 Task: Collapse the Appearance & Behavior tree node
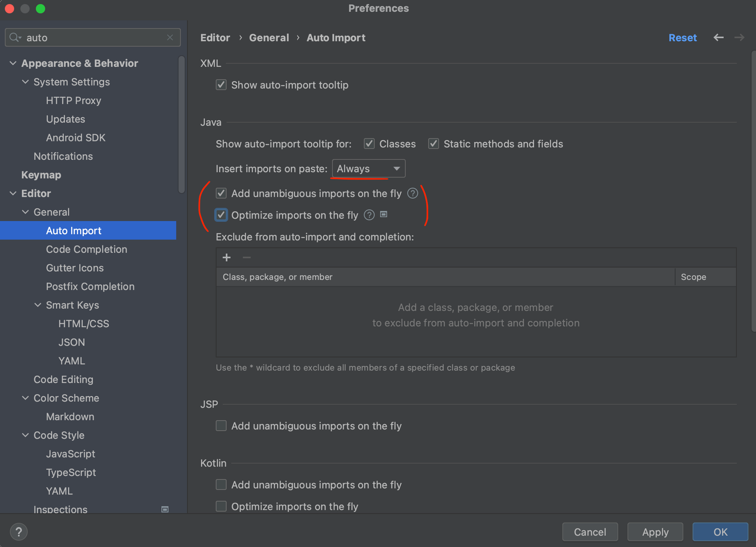tap(13, 63)
